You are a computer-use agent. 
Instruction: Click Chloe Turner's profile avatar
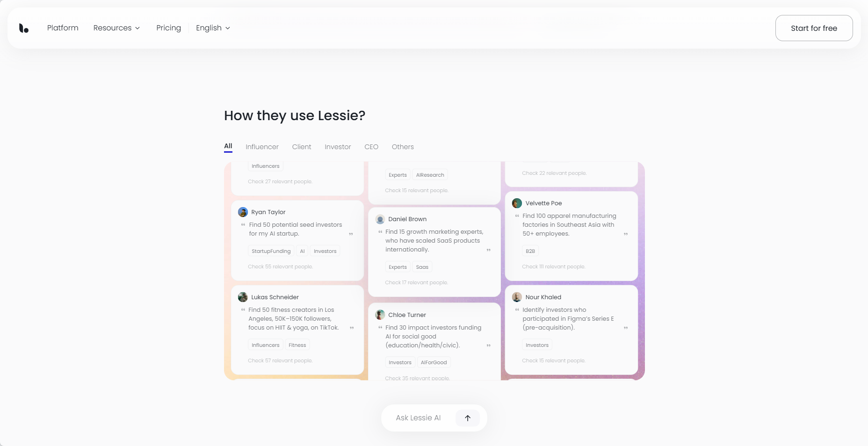point(380,315)
